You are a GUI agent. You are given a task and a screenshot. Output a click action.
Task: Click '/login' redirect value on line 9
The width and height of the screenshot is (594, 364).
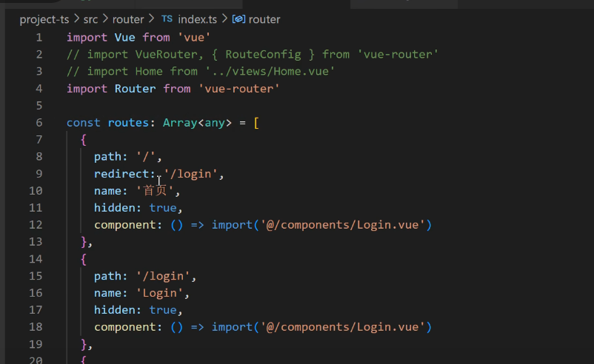pos(190,174)
